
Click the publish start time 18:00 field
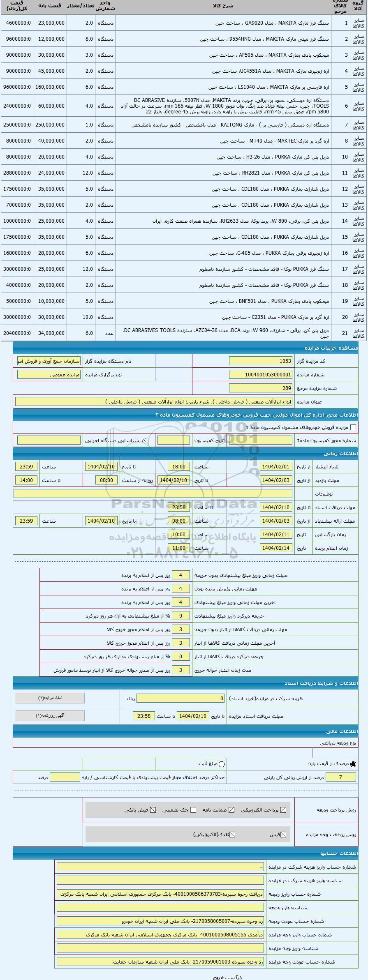tap(179, 467)
